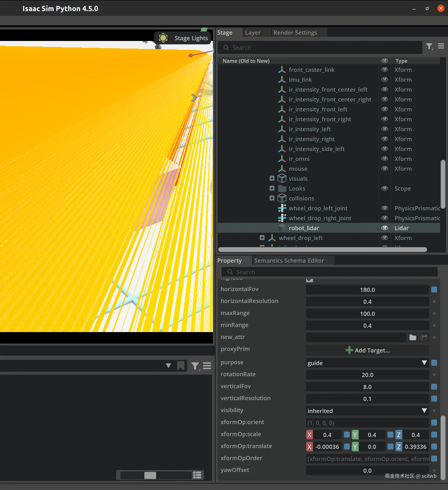The width and height of the screenshot is (448, 490).
Task: Click Add Target for proxyPrim
Action: tap(367, 350)
